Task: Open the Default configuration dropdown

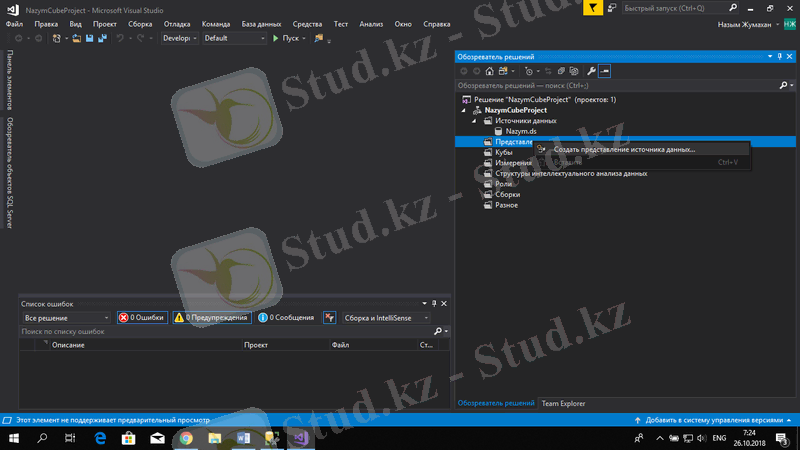Action: tap(234, 38)
